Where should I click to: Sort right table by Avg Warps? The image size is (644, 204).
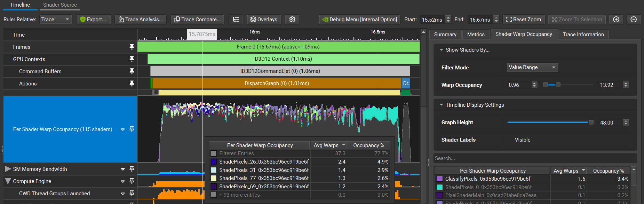coord(569,171)
